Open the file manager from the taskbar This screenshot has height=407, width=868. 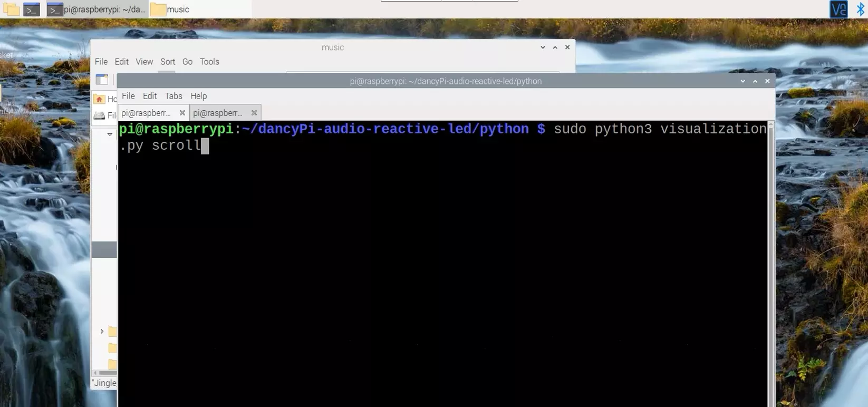pos(11,9)
